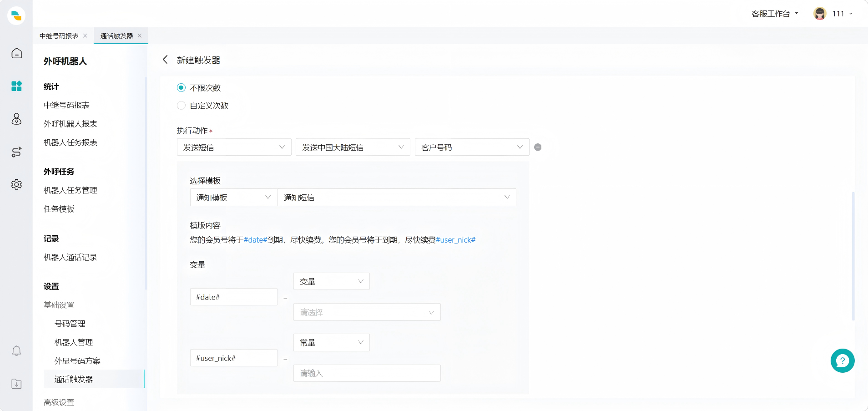Open the settings gear icon in sidebar
The image size is (868, 411).
point(16,184)
